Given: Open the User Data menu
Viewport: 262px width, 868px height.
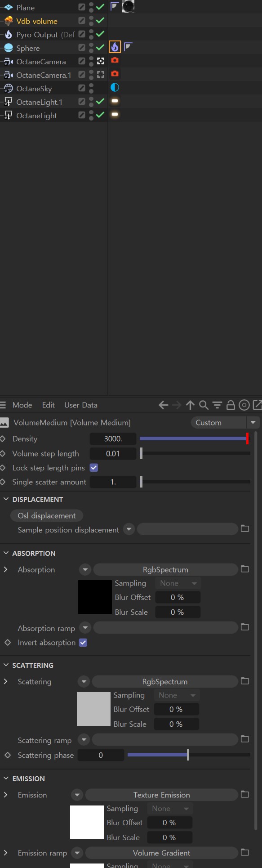Looking at the screenshot, I should click(x=81, y=405).
